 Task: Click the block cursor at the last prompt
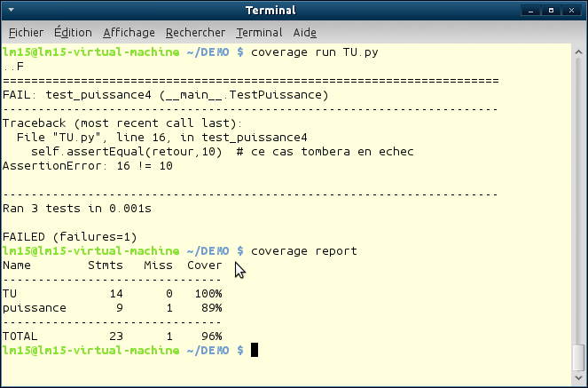pyautogui.click(x=255, y=351)
